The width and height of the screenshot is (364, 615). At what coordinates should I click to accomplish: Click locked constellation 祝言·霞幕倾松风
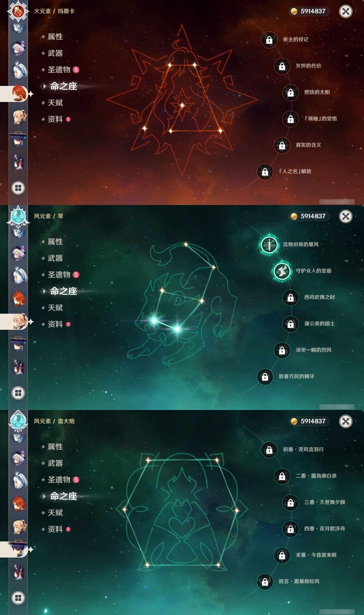pos(265,582)
